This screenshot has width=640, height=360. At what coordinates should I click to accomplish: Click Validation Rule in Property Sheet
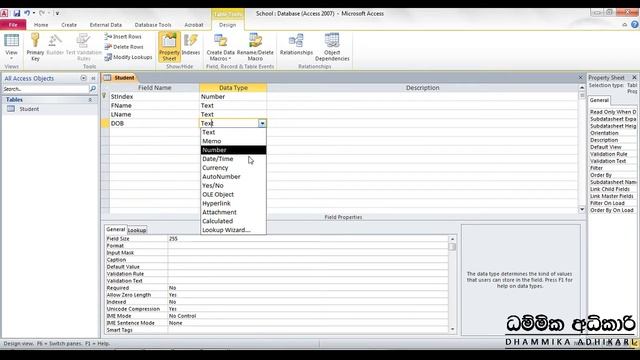pyautogui.click(x=609, y=154)
